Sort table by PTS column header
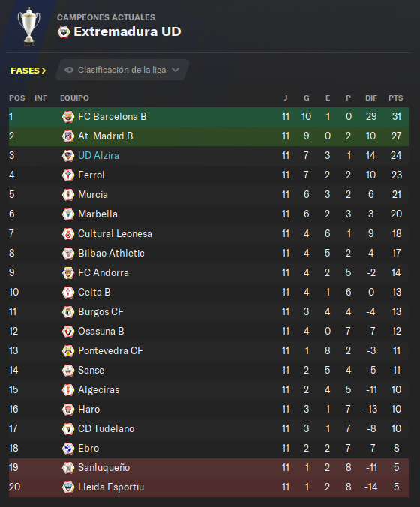 (x=396, y=98)
